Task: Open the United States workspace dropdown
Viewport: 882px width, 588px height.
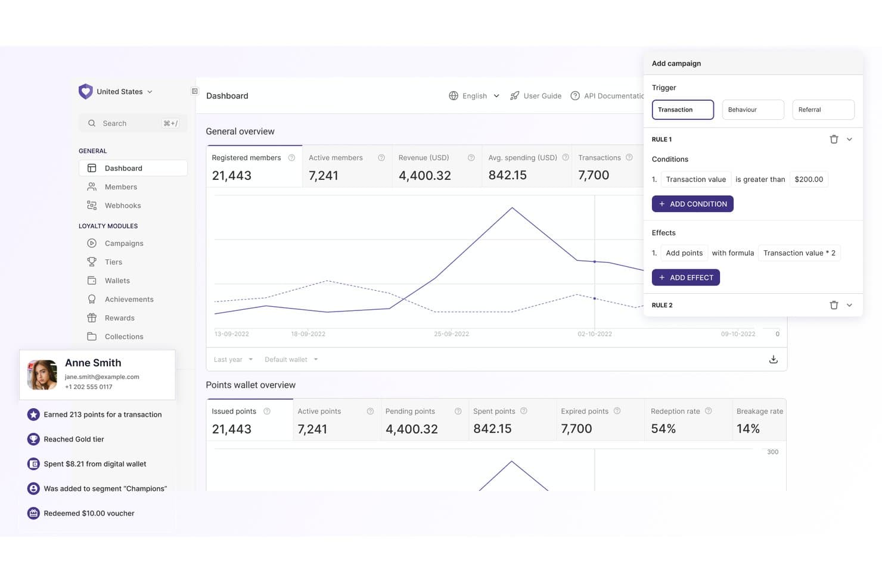Action: pos(125,92)
